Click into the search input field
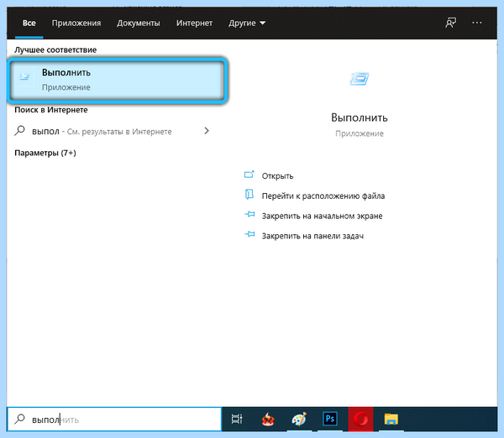This screenshot has height=438, width=504. (x=114, y=419)
